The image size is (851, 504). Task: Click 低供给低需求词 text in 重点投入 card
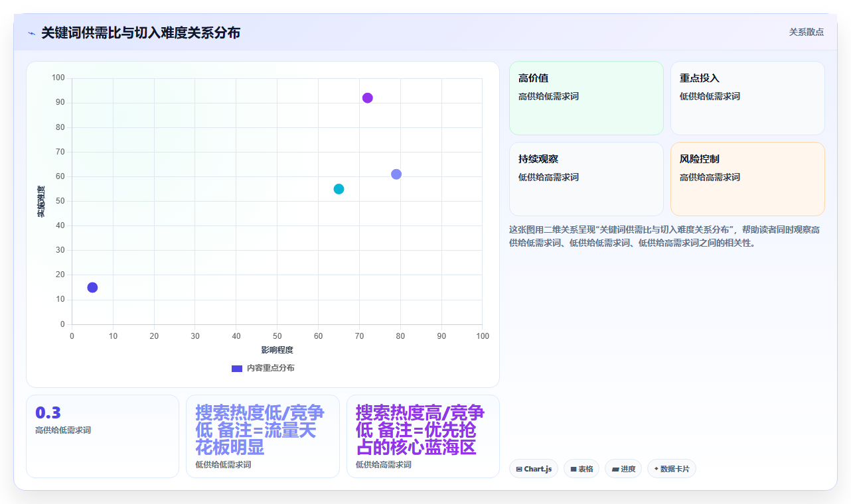pos(710,96)
